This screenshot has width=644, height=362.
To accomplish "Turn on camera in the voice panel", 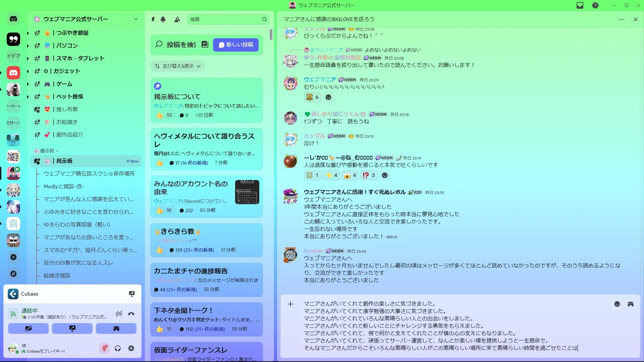I will point(29,328).
